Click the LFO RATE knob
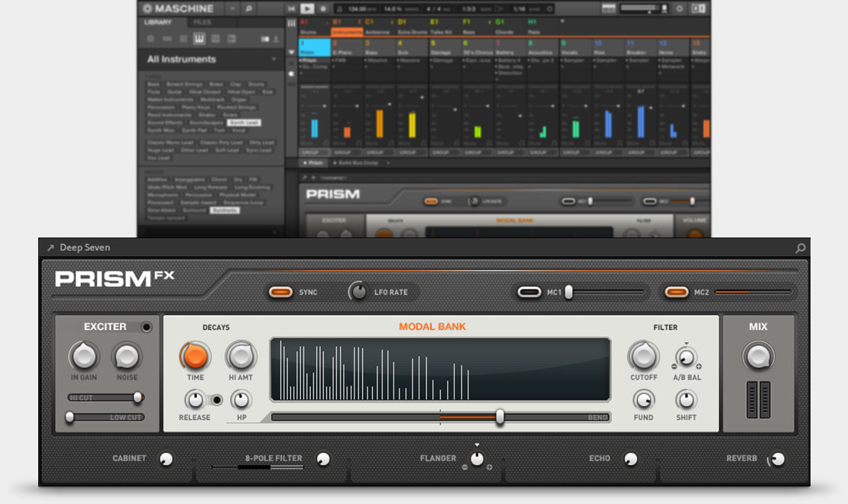Viewport: 848px width, 504px height. (x=358, y=292)
